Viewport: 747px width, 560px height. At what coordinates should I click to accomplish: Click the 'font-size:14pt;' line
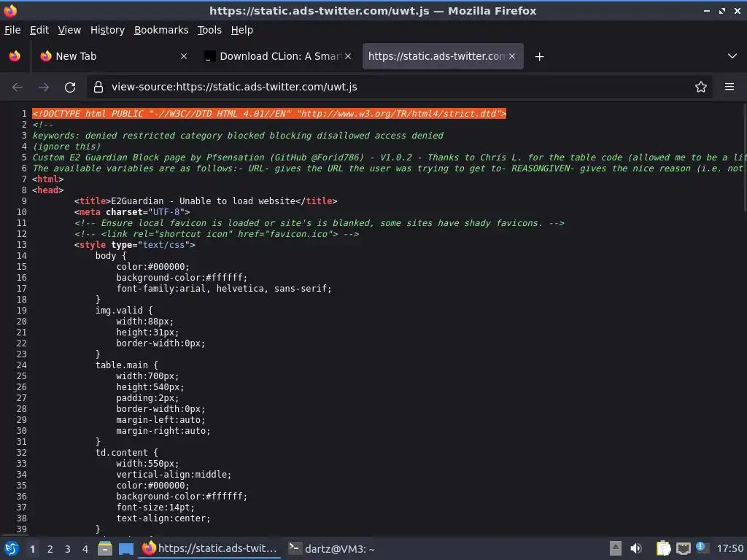click(155, 507)
